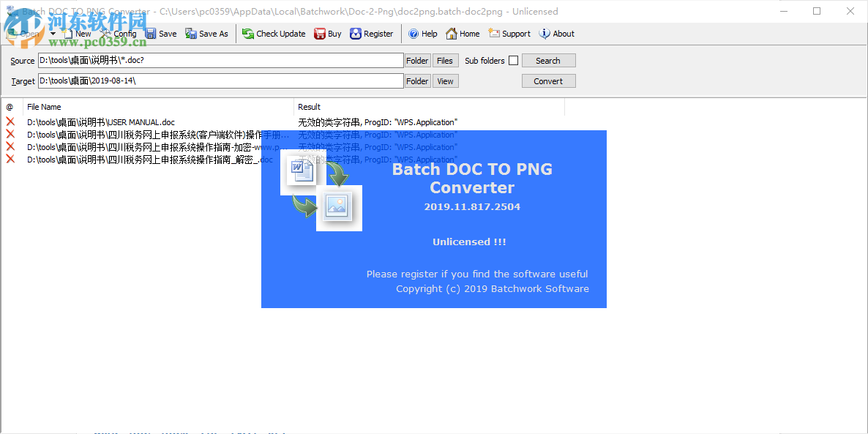This screenshot has height=434, width=868.
Task: Click the Buy icon in the toolbar
Action: [x=318, y=33]
